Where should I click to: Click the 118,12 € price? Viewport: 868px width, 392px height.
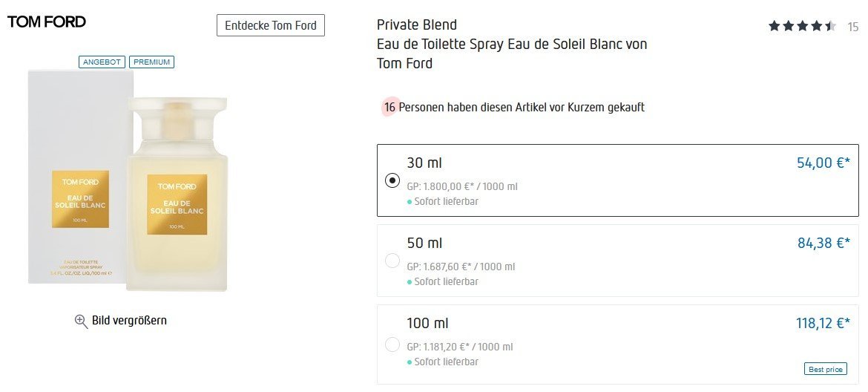[821, 323]
